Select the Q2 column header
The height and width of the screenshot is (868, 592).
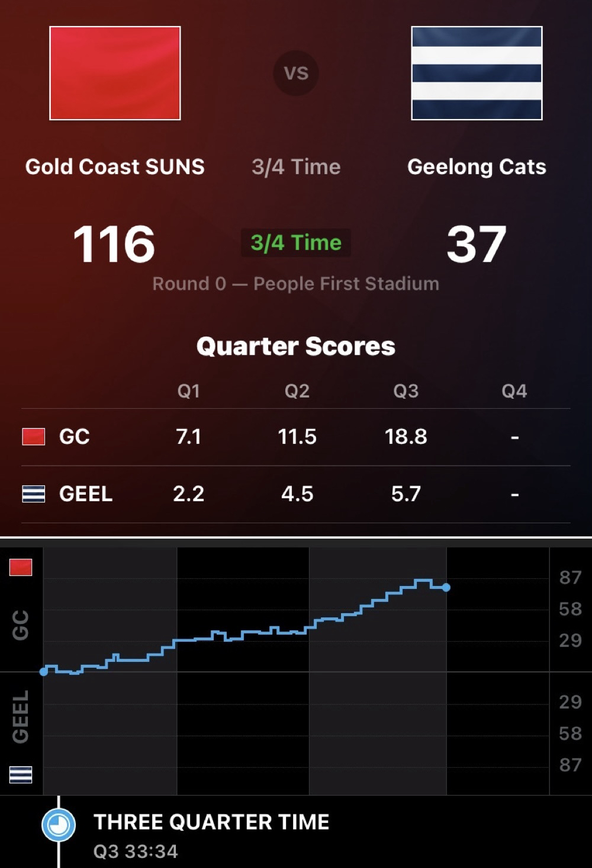tap(297, 391)
